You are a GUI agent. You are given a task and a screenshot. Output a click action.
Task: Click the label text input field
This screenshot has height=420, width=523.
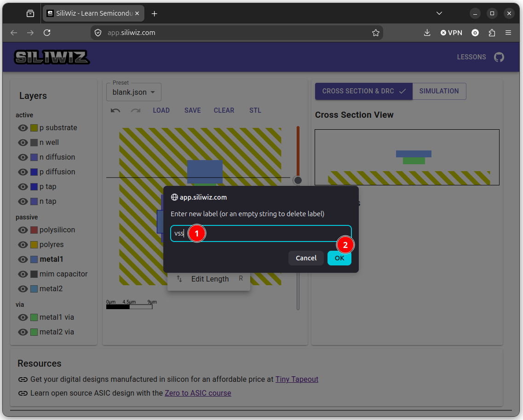[x=261, y=233]
